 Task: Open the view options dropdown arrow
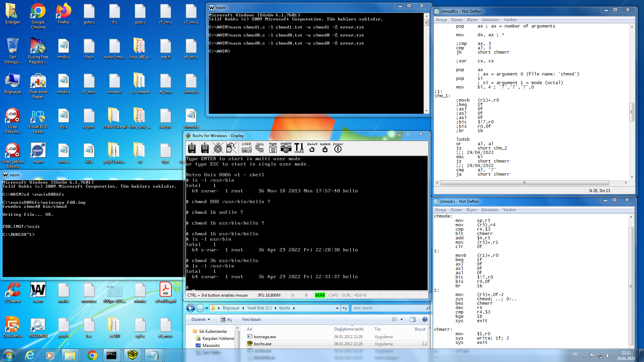pos(402,319)
